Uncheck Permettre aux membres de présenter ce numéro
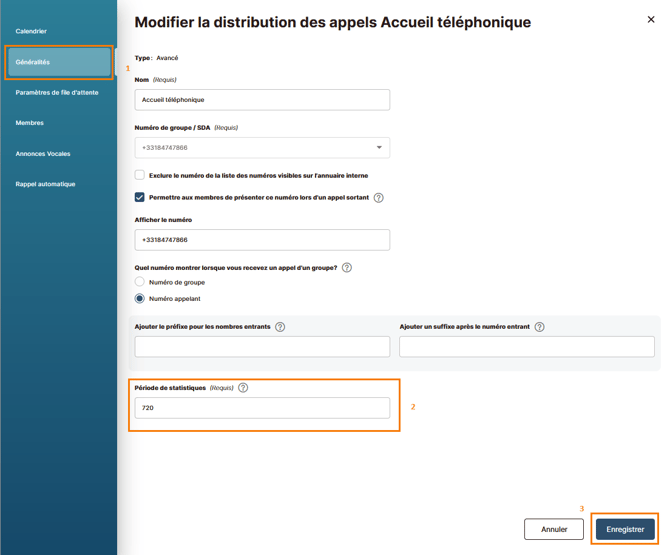The width and height of the screenshot is (670, 555). click(140, 197)
